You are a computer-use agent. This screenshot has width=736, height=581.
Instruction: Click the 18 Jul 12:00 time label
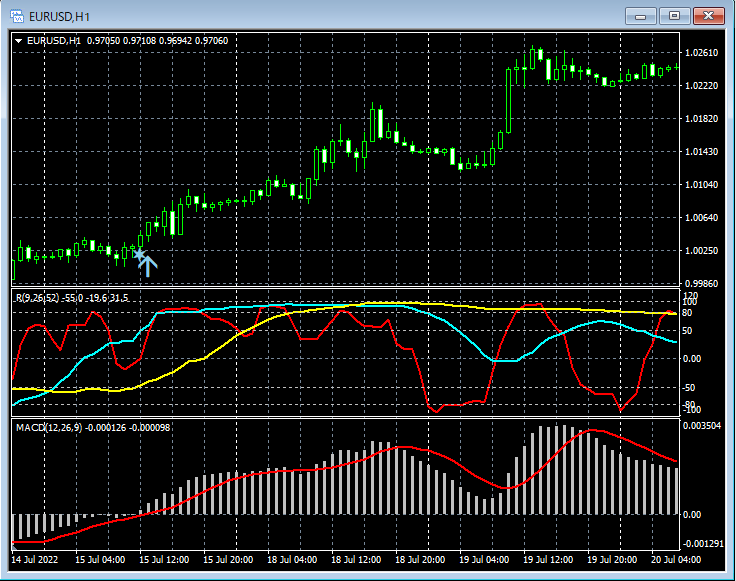click(355, 559)
